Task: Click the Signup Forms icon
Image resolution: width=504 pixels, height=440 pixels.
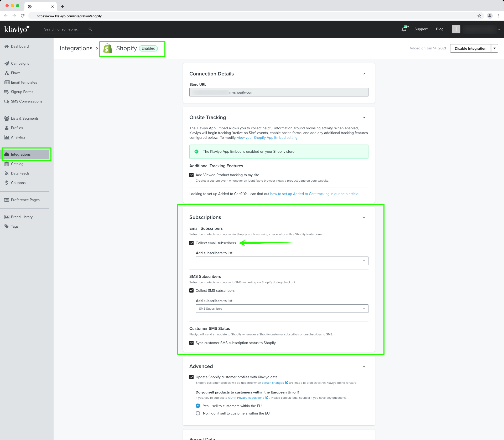Action: tap(7, 92)
